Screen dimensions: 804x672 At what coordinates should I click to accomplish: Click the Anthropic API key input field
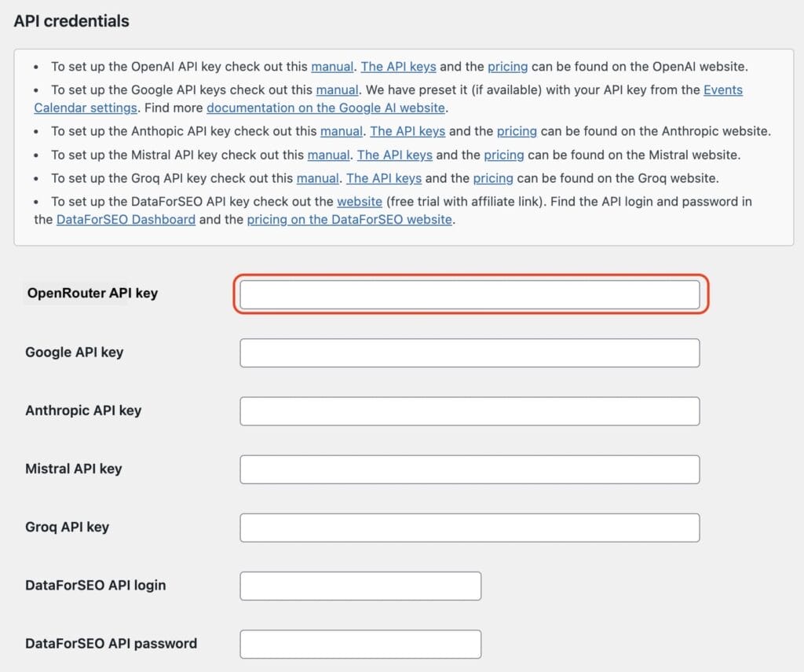tap(470, 411)
